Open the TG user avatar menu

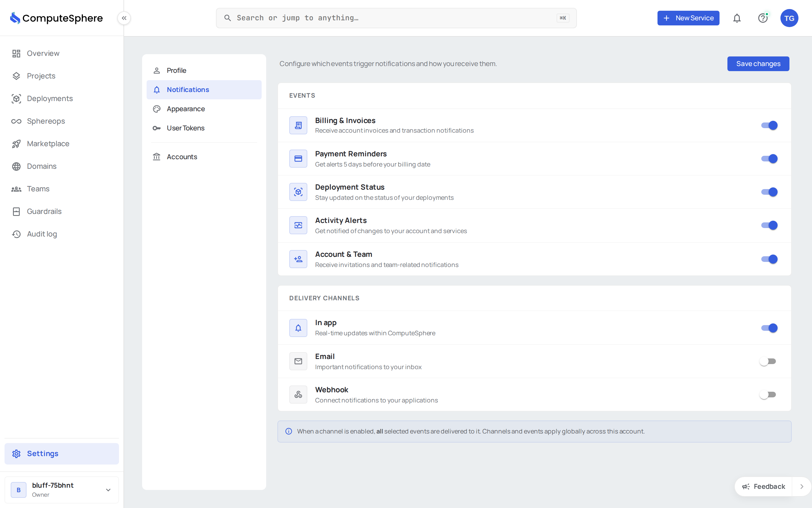click(x=789, y=18)
